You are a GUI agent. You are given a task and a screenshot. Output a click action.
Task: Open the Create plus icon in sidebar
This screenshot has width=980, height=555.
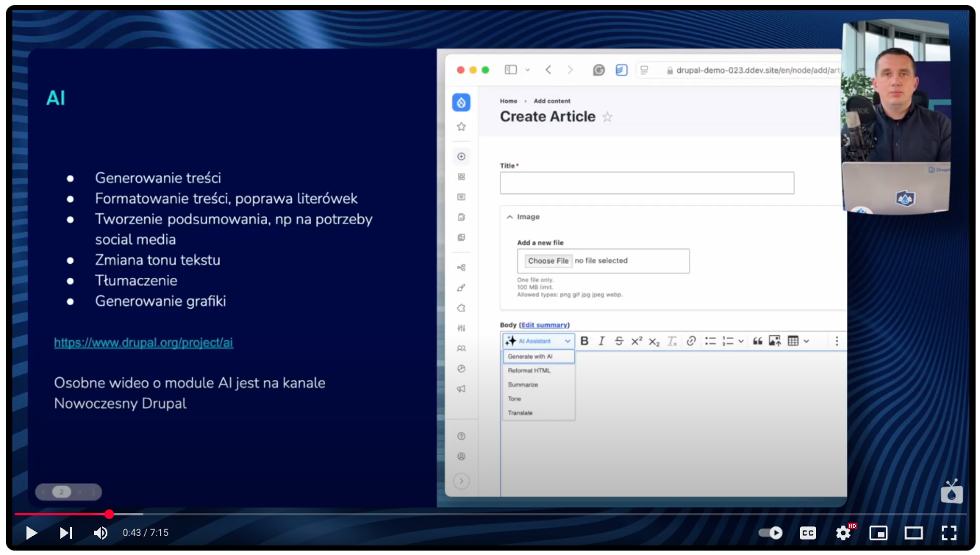click(461, 157)
